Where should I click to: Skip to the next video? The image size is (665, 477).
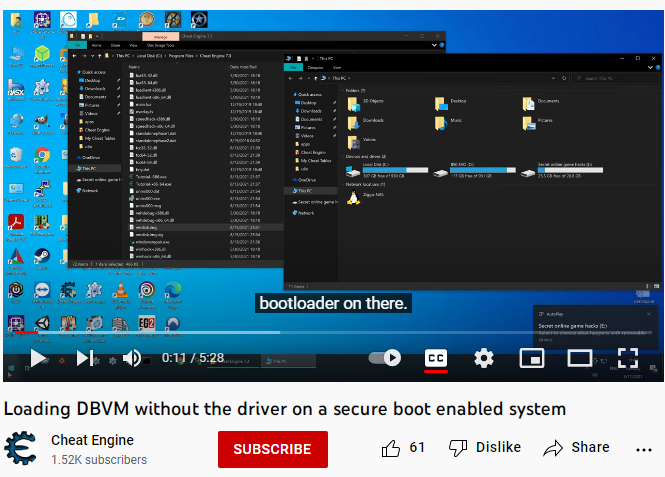pos(86,357)
